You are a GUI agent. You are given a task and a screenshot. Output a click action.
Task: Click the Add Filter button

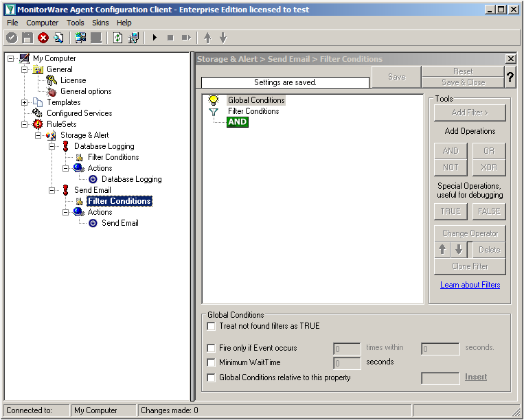[x=470, y=113]
